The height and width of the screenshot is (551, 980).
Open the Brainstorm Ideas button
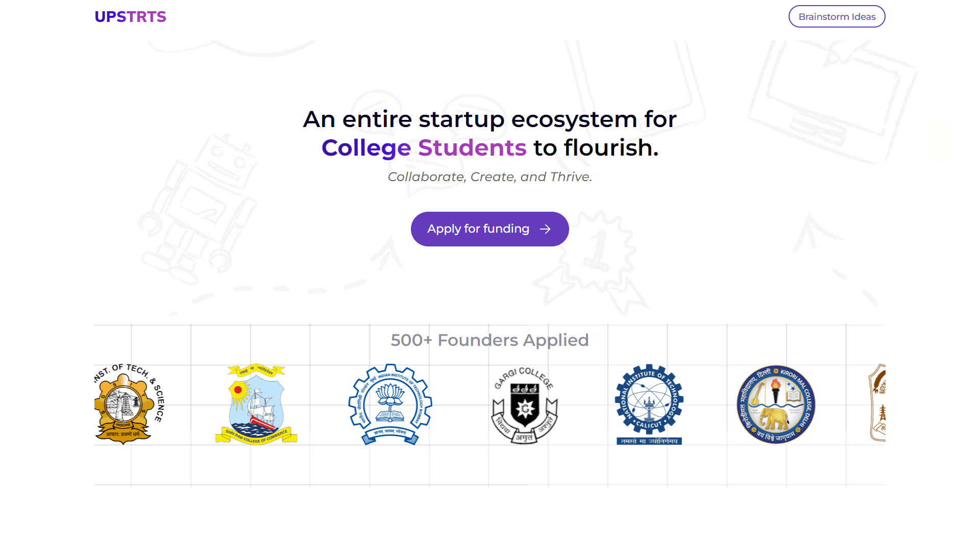tap(837, 17)
